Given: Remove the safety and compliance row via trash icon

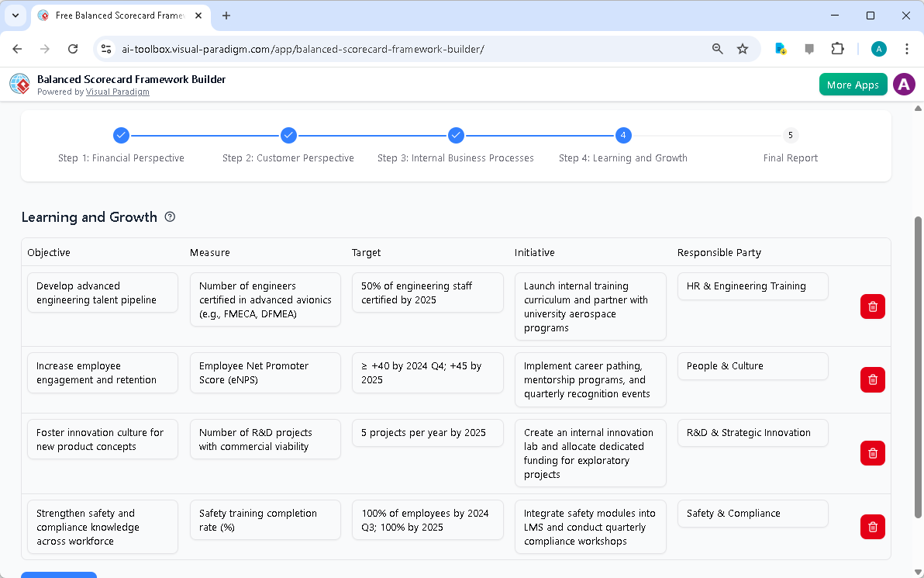Looking at the screenshot, I should (872, 527).
